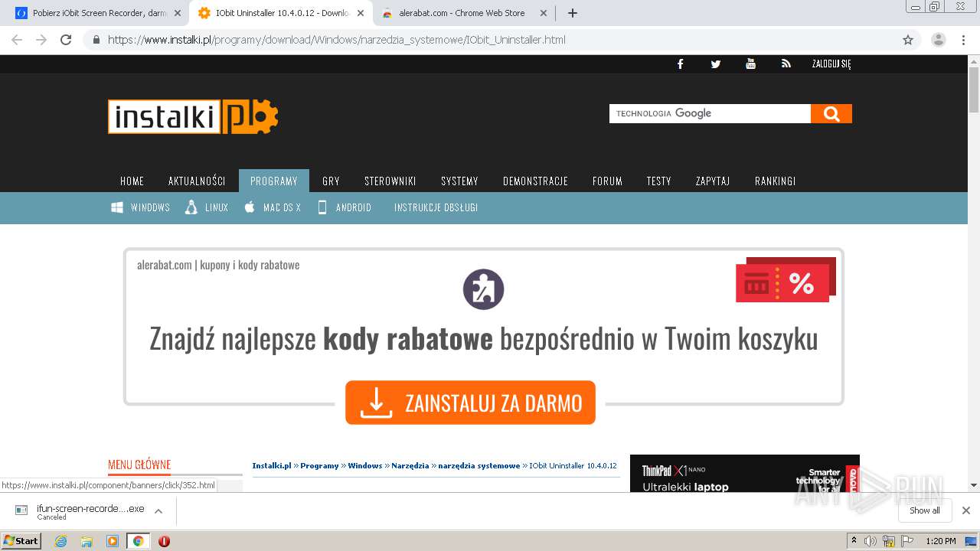980x551 pixels.
Task: Open the RANKINGI menu item
Action: pyautogui.click(x=775, y=181)
